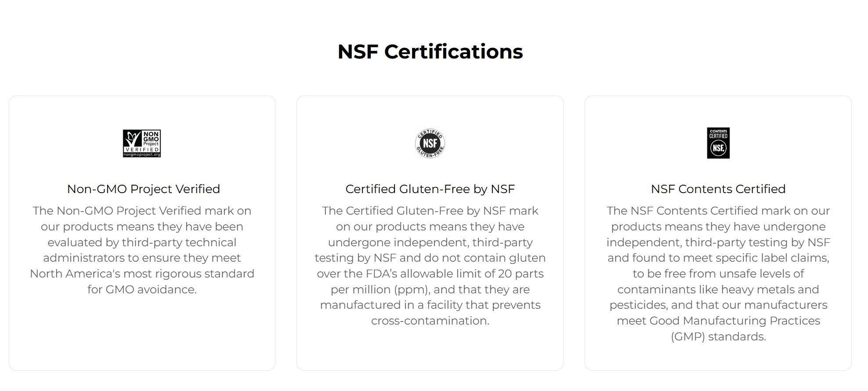This screenshot has height=391, width=868.
Task: Select the "NSF Certifications" page heading
Action: tap(430, 51)
